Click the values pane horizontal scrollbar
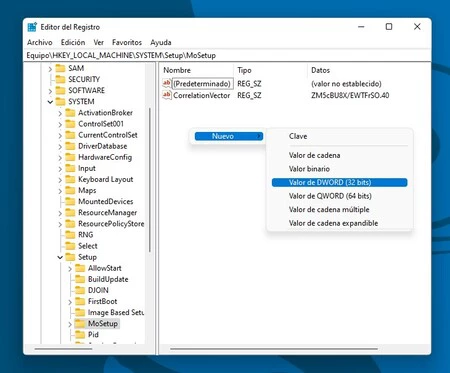The height and width of the screenshot is (373, 450). [274, 349]
